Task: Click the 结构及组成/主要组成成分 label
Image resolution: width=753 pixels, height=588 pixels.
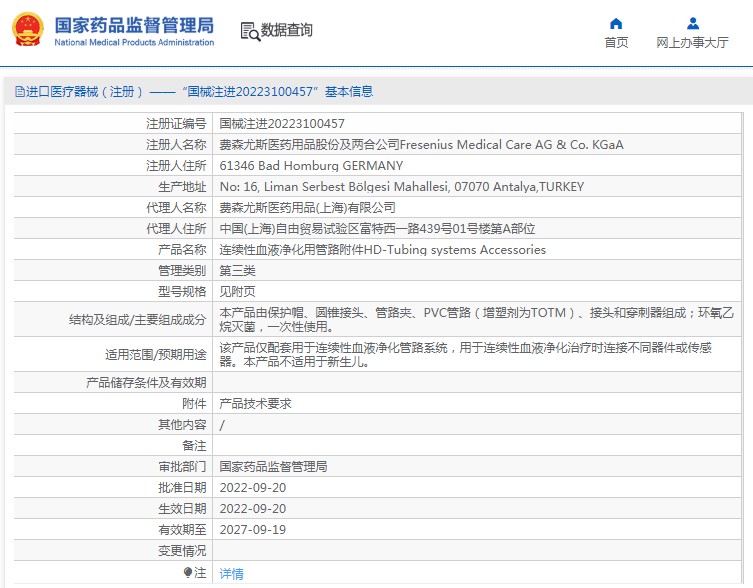Action: click(137, 319)
